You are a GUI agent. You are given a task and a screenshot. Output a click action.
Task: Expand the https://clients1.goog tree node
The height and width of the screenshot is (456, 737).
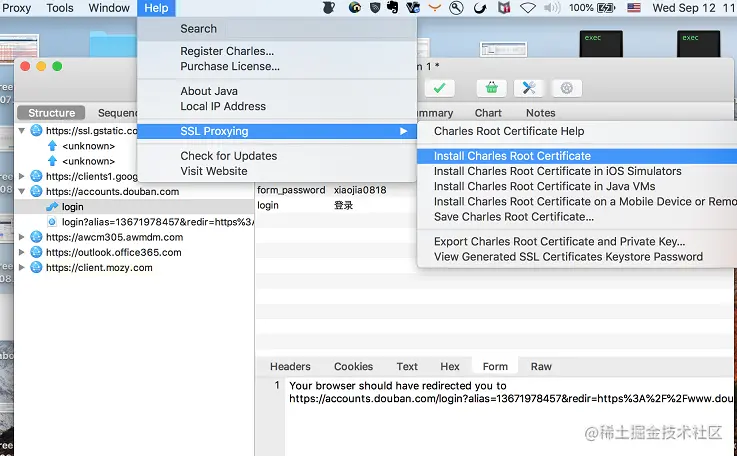22,176
